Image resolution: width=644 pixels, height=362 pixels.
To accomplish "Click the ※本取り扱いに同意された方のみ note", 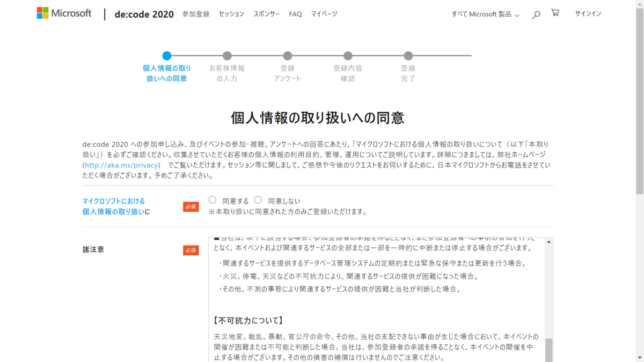I will (x=288, y=212).
